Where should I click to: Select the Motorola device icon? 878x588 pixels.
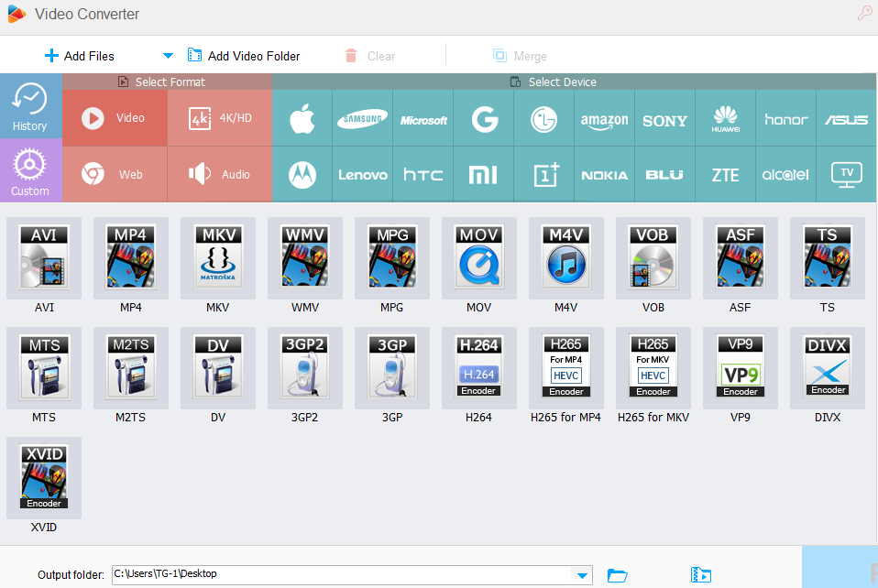302,174
